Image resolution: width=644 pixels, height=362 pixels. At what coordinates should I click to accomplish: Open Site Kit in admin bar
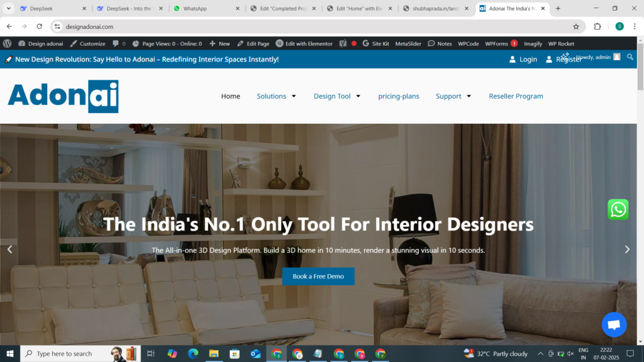tap(375, 43)
